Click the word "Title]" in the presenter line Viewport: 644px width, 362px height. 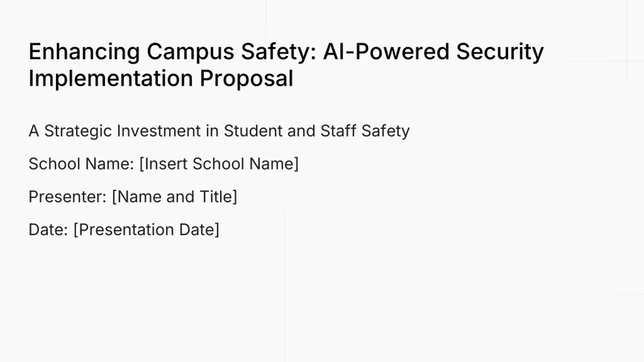click(218, 197)
